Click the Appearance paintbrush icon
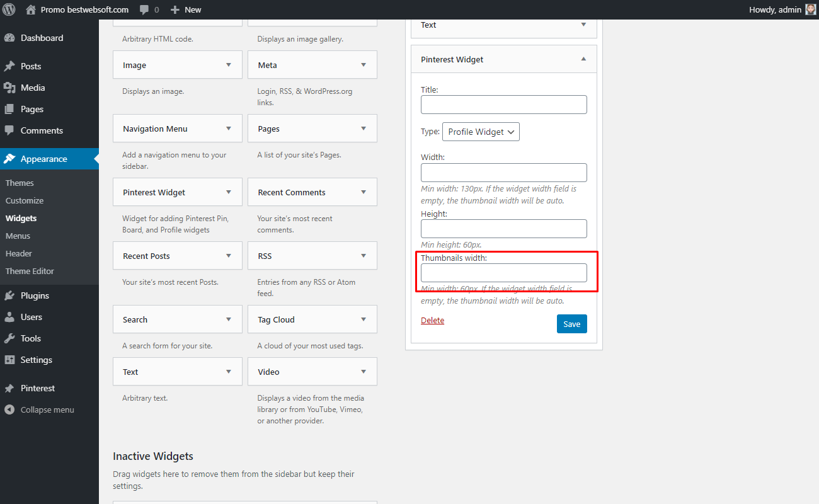 tap(9, 159)
